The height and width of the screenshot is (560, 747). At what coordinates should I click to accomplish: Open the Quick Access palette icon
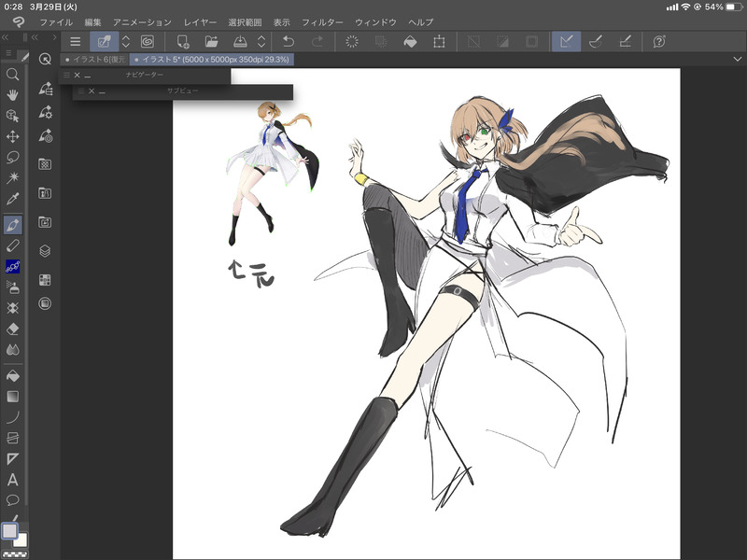click(x=45, y=59)
